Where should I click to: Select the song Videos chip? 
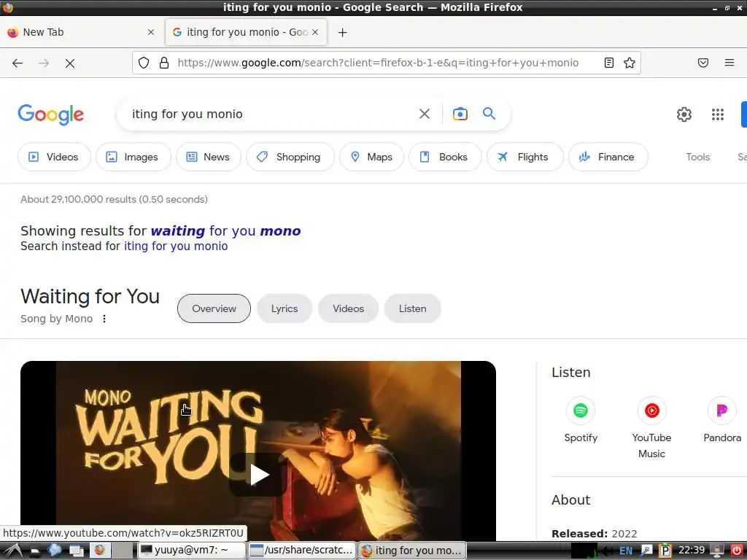[348, 308]
